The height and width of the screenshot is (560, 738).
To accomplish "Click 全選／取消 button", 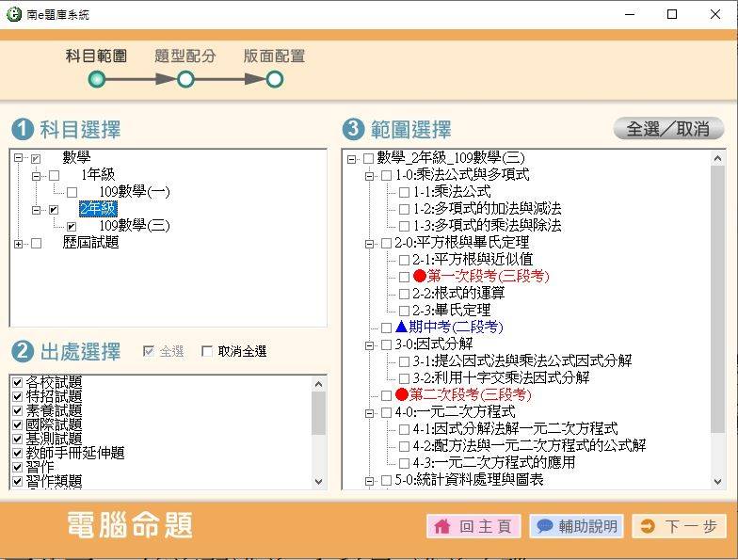I will pos(668,128).
